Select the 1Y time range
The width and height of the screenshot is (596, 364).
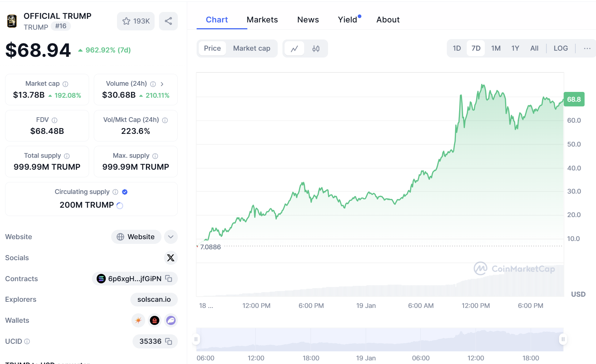tap(515, 48)
